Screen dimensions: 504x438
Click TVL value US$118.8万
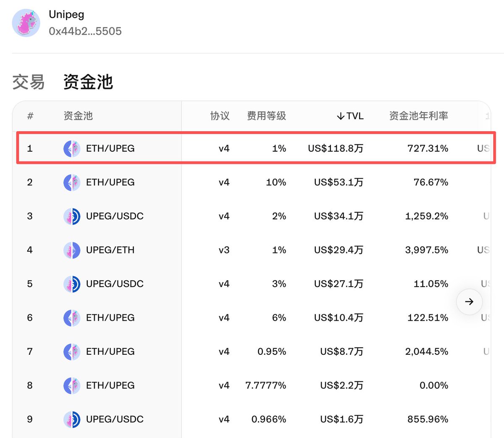[x=336, y=148]
